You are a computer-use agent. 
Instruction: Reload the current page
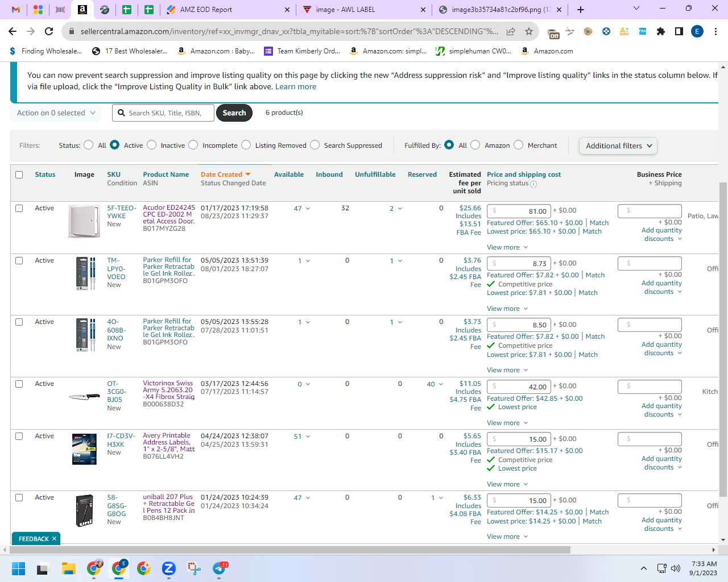(49, 31)
